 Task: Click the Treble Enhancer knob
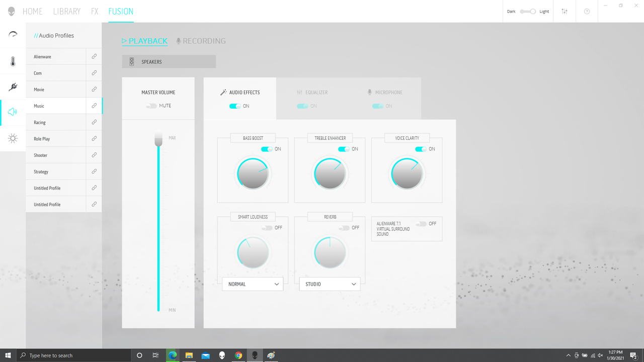click(x=330, y=174)
